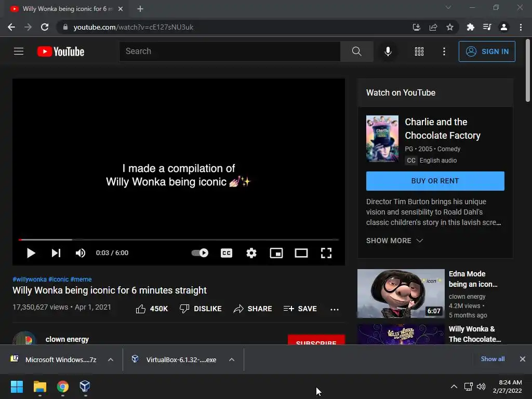
Task: Open YouTube settings three-dot menu
Action: click(x=444, y=51)
